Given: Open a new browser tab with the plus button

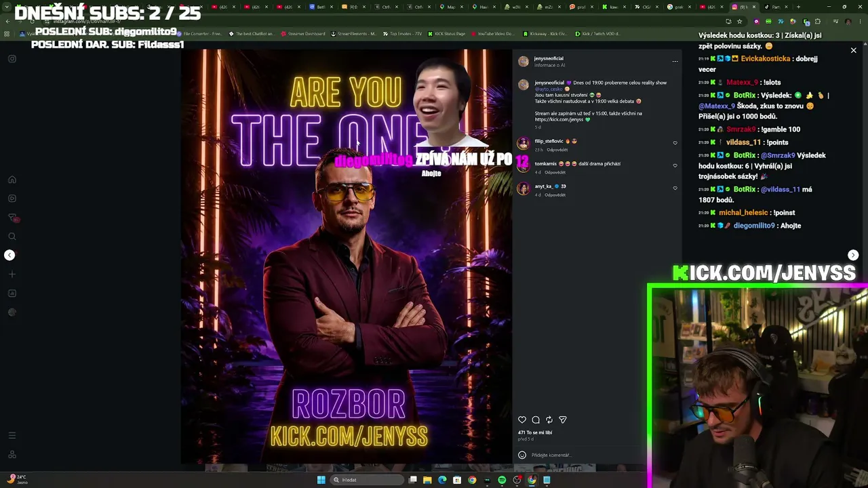Looking at the screenshot, I should click(x=798, y=7).
